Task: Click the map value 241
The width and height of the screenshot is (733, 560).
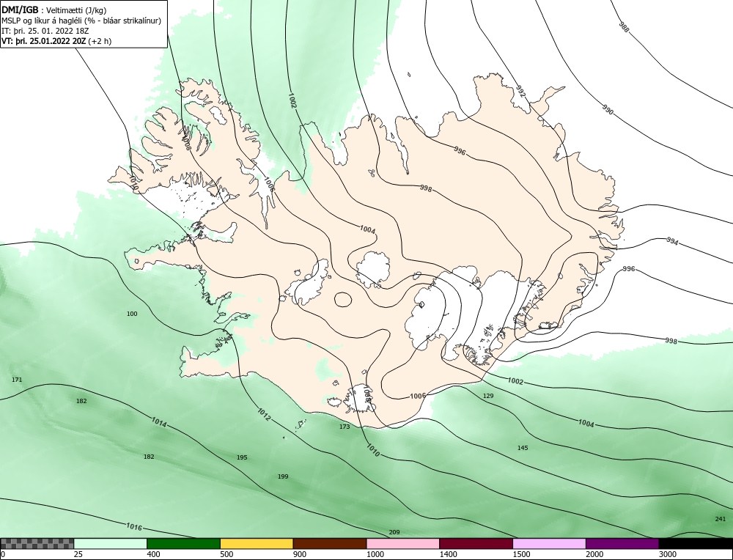Action: (x=721, y=519)
